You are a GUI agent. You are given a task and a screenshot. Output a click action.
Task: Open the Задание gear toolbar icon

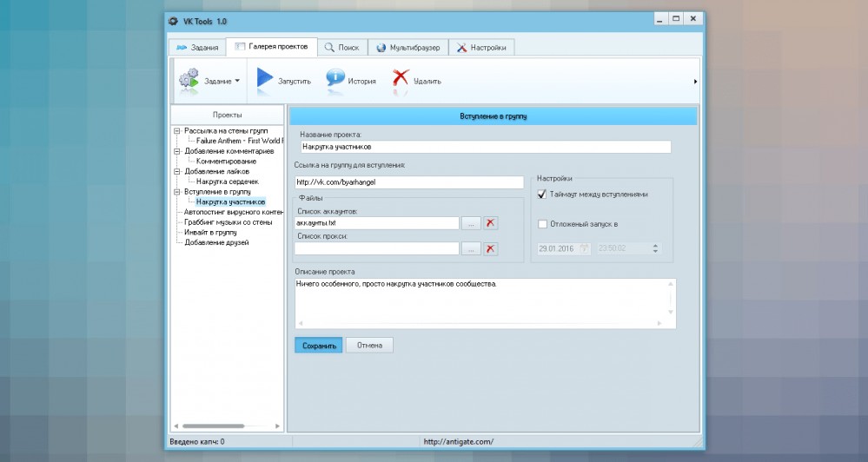[189, 81]
